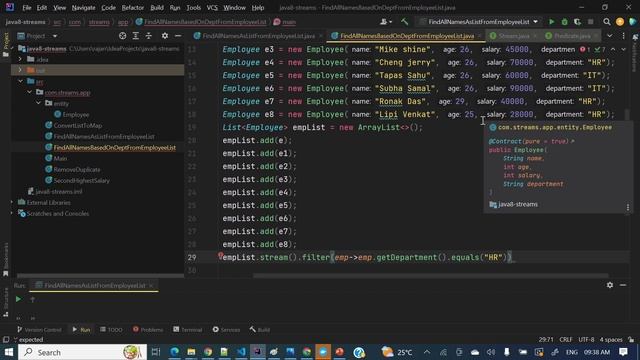This screenshot has height=360, width=640.
Task: Open the Services tool window
Action: tap(226, 329)
